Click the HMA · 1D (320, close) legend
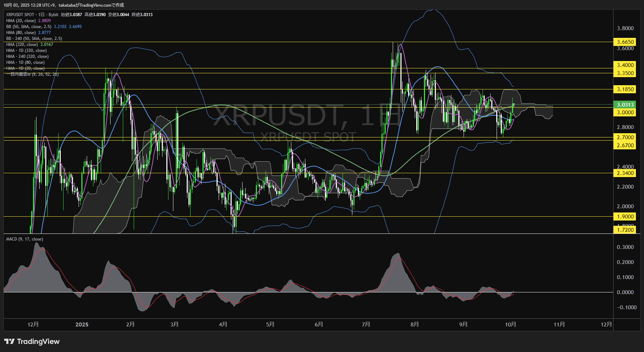 26,50
